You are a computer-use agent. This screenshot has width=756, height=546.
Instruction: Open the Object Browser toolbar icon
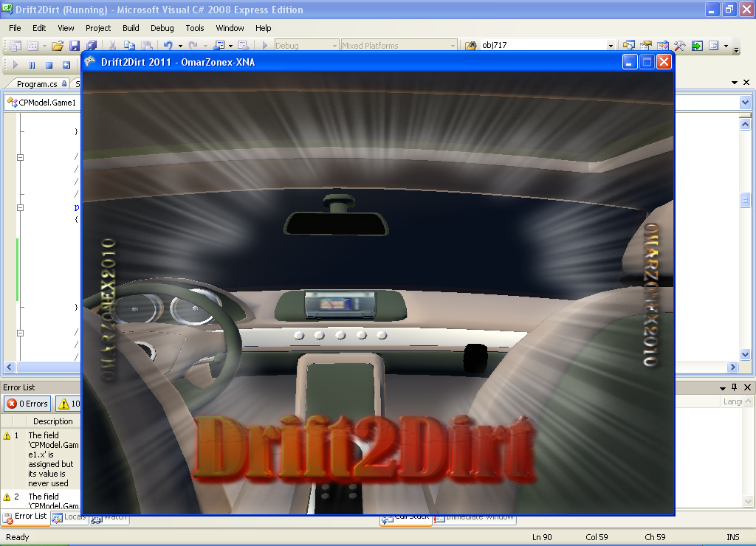[662, 45]
